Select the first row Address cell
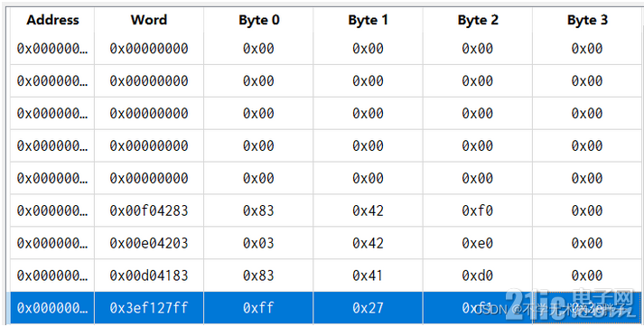 52,49
